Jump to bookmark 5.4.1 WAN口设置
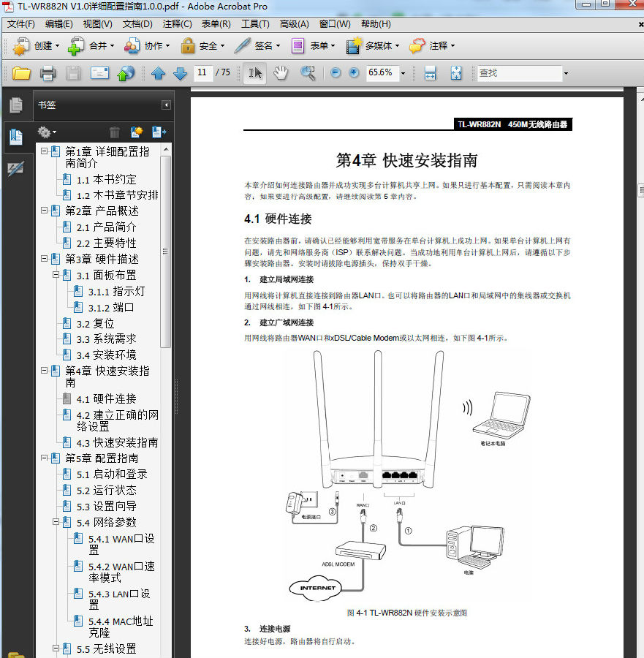 point(121,544)
